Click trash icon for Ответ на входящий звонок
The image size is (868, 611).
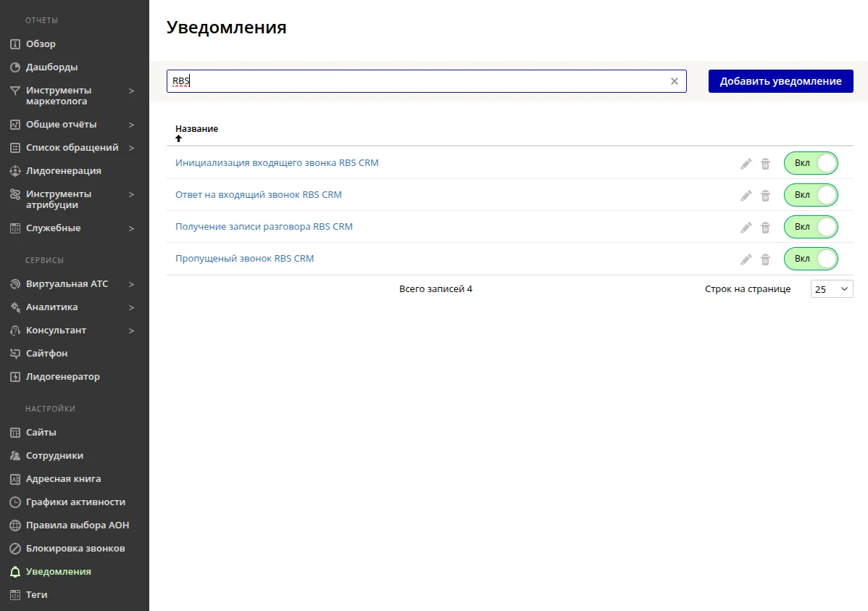[x=765, y=196]
